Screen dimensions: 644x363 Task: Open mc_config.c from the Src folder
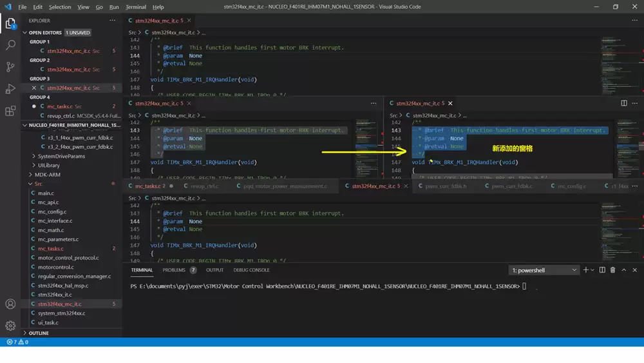click(x=52, y=211)
